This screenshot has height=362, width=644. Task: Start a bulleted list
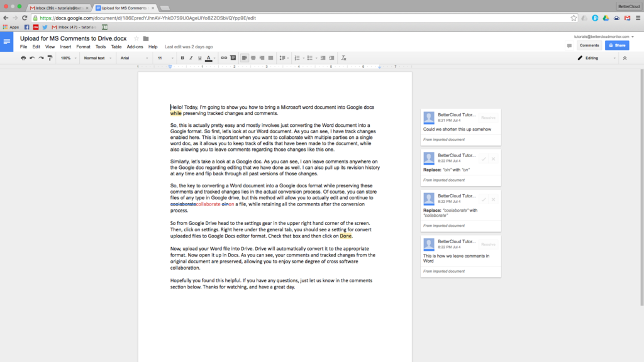click(x=310, y=58)
